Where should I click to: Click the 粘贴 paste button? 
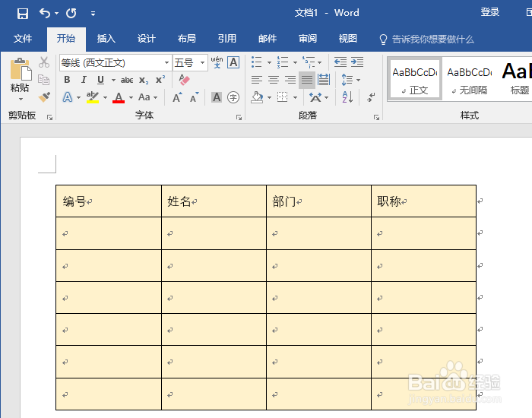[x=21, y=75]
